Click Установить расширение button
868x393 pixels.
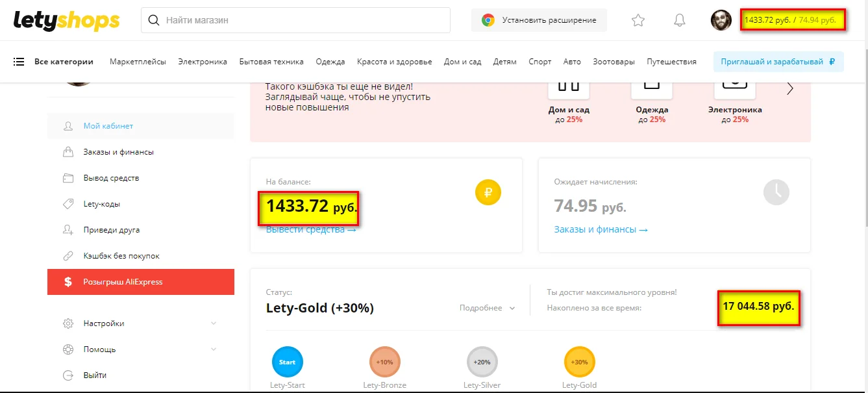pyautogui.click(x=539, y=20)
